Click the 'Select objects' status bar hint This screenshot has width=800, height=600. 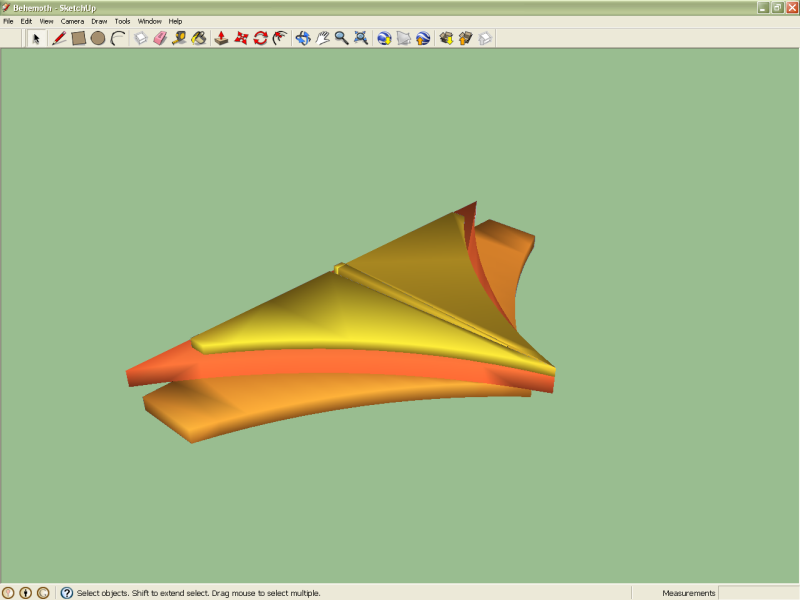pos(198,593)
